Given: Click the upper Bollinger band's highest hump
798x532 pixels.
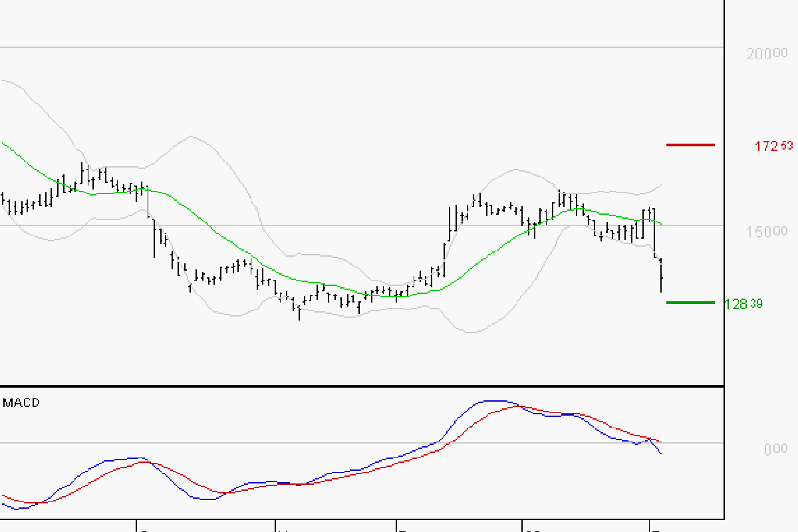Looking at the screenshot, I should tap(192, 136).
